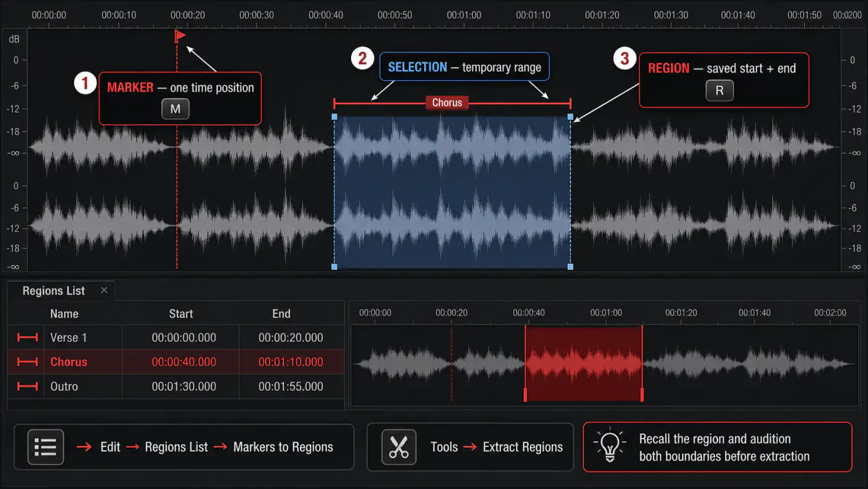Click Outro start time 00:01:30.000

pos(184,386)
